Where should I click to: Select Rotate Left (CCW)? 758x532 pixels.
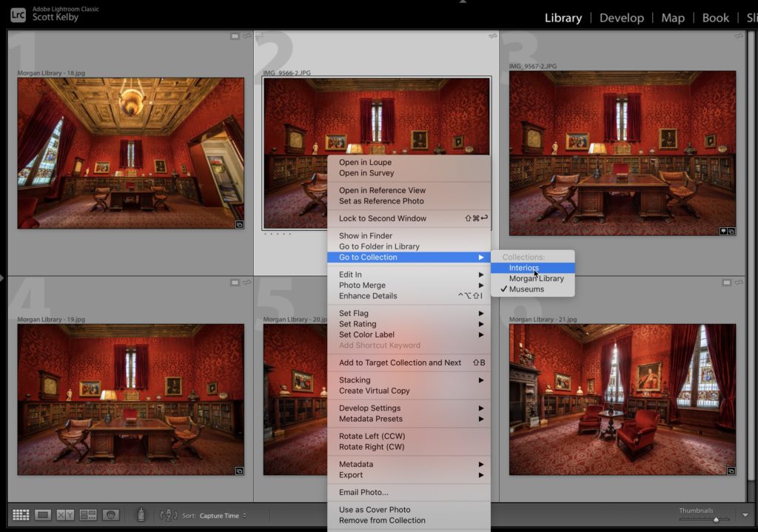click(x=409, y=436)
